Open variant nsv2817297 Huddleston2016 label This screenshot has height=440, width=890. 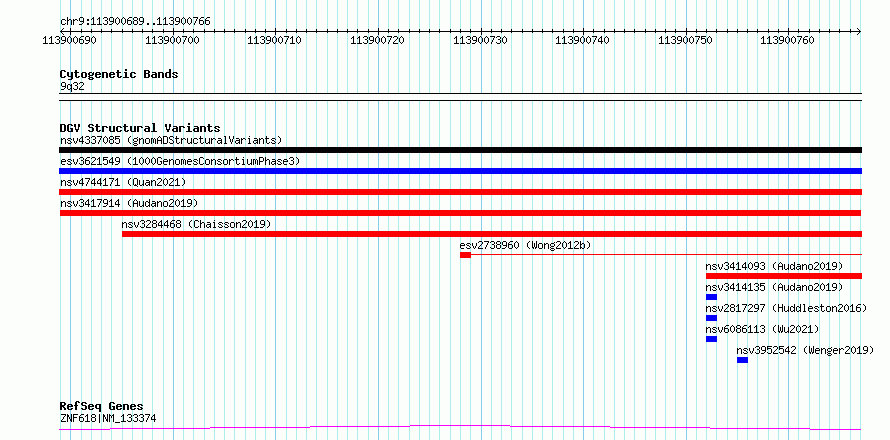point(786,308)
